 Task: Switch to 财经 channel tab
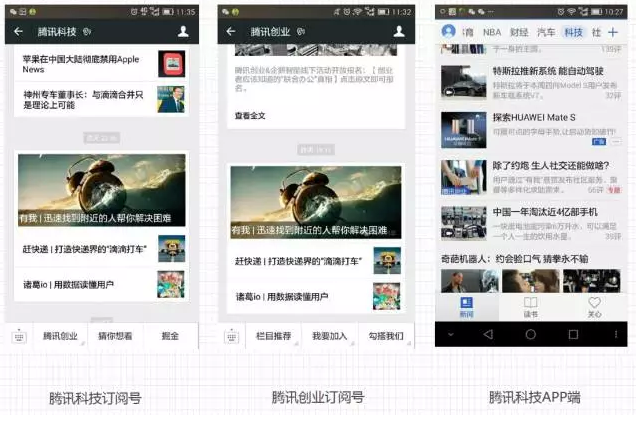pos(519,32)
